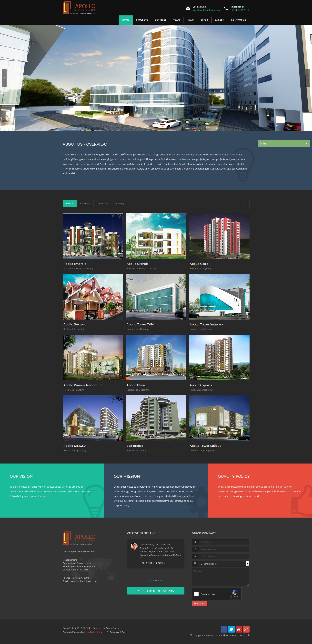Screen dimensions: 312x644
Task: Go to previous slide with left arrow
Action: tap(4, 78)
